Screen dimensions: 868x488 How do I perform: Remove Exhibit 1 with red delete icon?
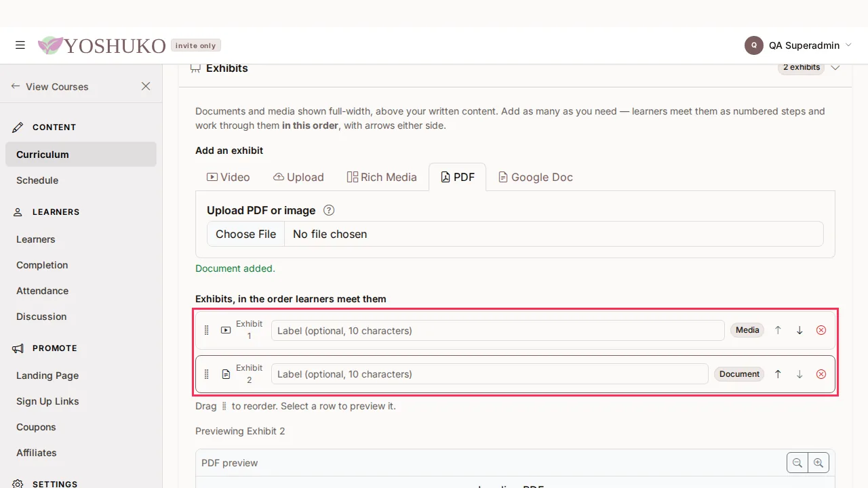tap(821, 330)
